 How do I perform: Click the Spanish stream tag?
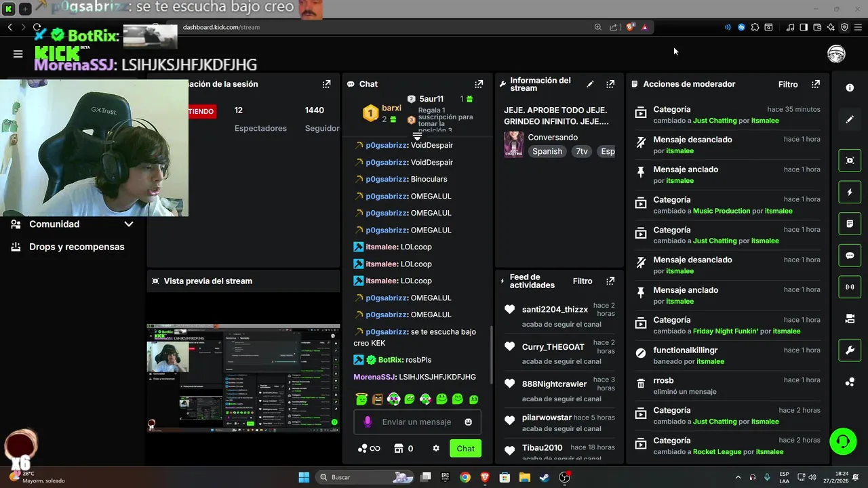pyautogui.click(x=547, y=151)
